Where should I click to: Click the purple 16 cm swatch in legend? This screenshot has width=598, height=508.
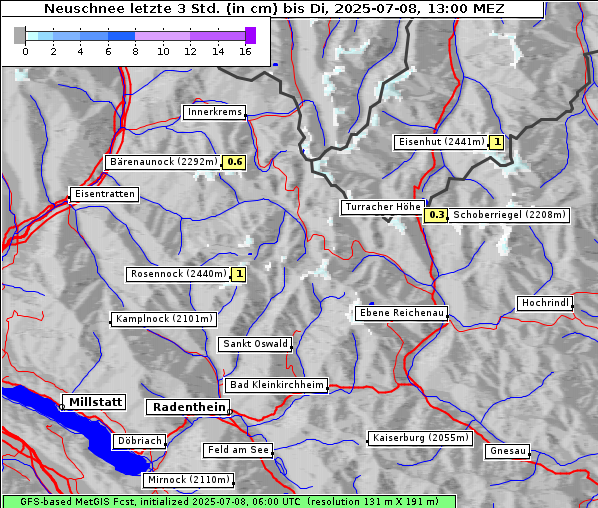pos(251,35)
